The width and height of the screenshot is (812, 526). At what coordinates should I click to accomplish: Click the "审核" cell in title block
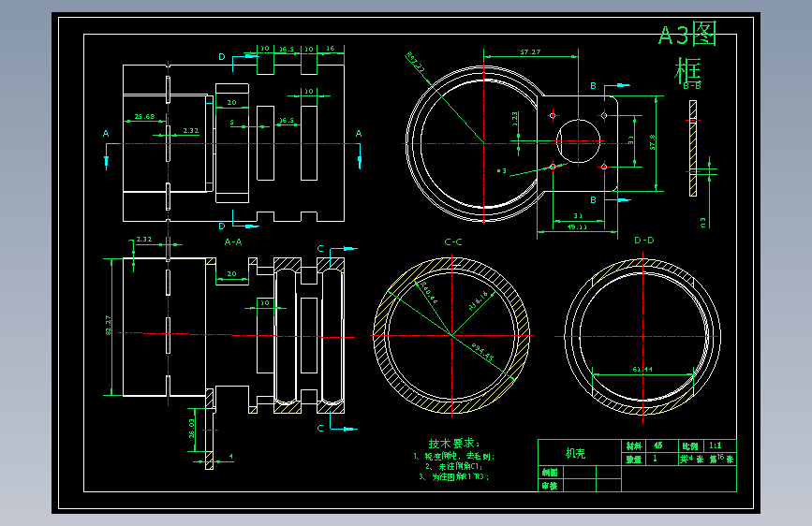[x=550, y=486]
